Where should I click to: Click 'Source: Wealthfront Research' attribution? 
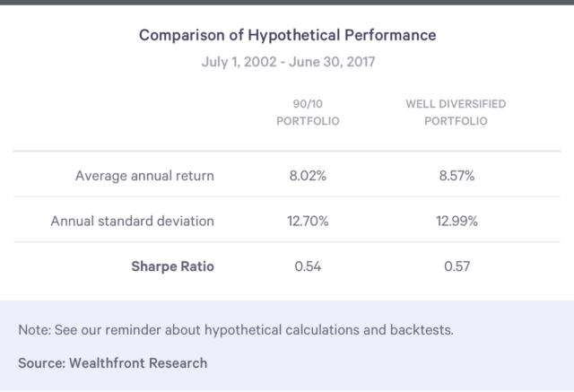tap(112, 362)
